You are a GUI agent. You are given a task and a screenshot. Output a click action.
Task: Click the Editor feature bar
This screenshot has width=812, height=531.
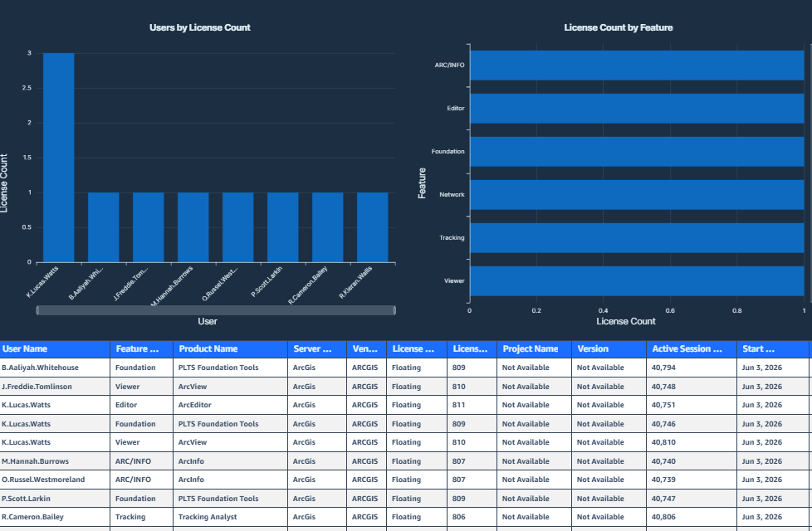(x=637, y=109)
